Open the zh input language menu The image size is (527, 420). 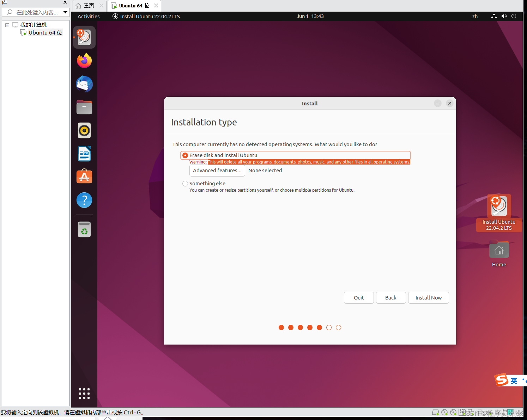tap(475, 17)
